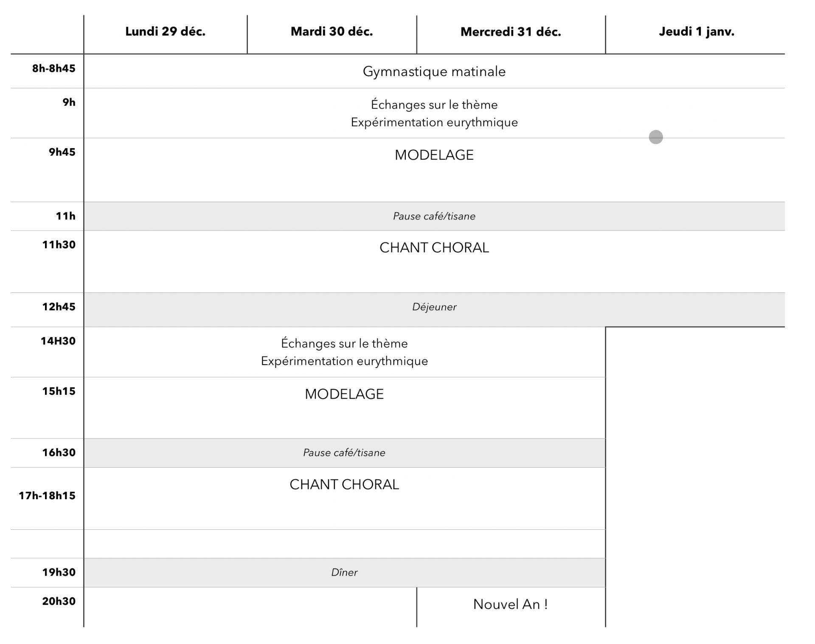815x644 pixels.
Task: Select the "Mardi 30 déc." column header
Action: [332, 32]
